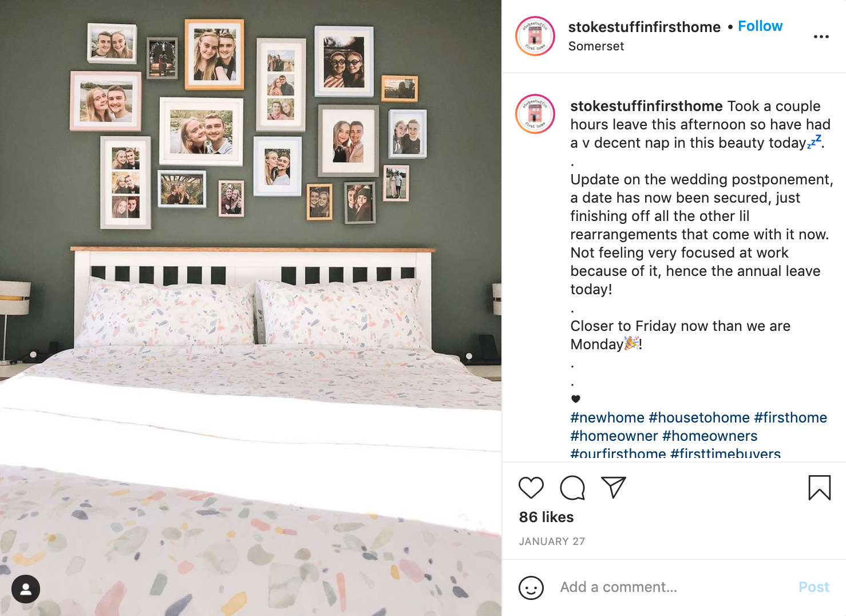
Task: Click the January 27 post date
Action: click(x=552, y=542)
